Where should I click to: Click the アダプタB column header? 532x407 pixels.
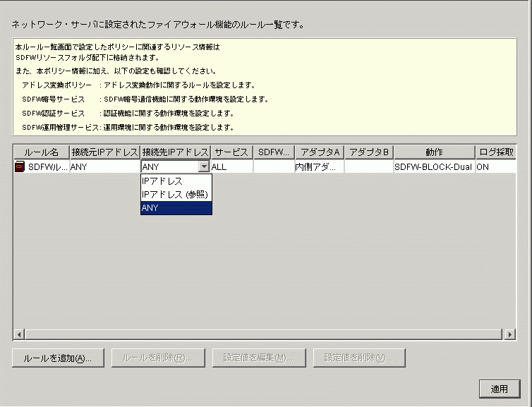pos(369,152)
